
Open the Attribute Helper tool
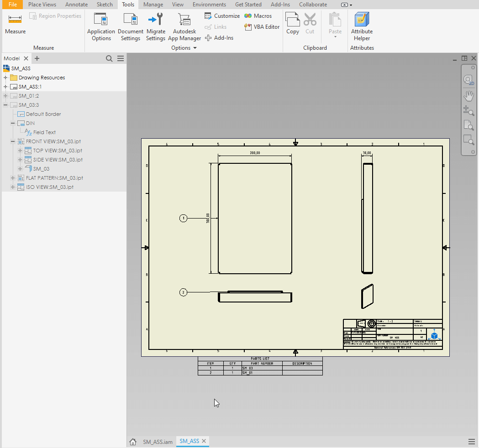(x=362, y=26)
